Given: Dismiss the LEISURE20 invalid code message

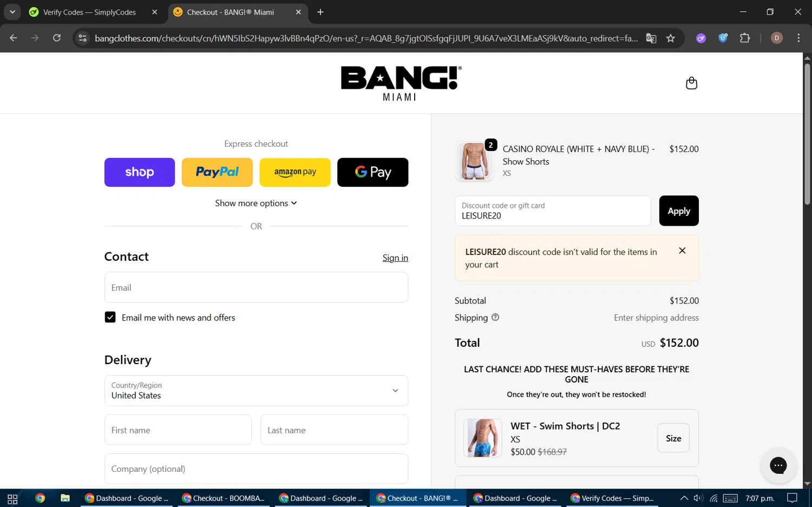Looking at the screenshot, I should 682,251.
